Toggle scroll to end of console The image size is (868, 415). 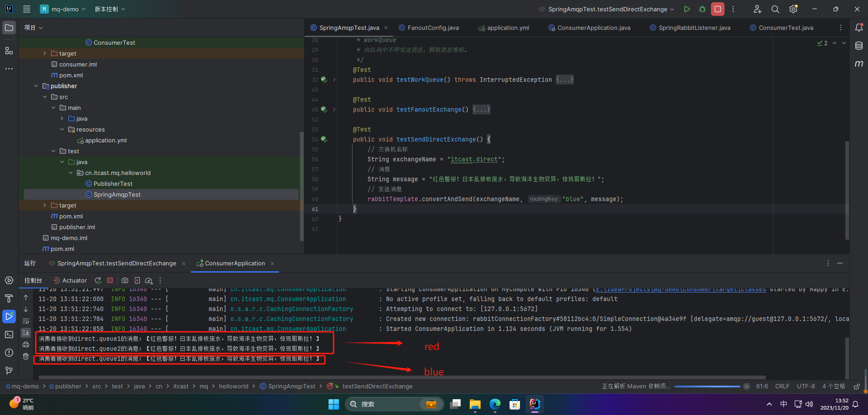click(x=26, y=333)
